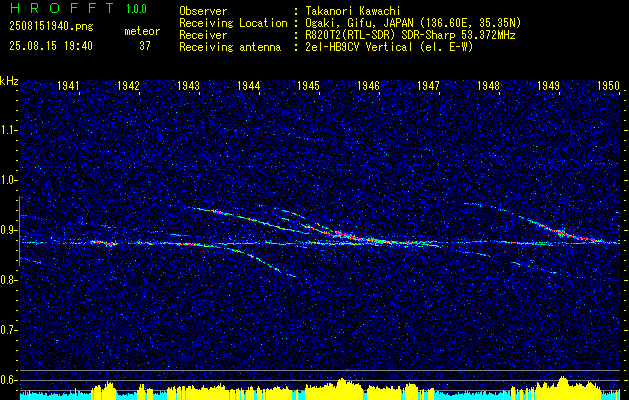Click the 1949 time marker
629x400 pixels.
(548, 85)
